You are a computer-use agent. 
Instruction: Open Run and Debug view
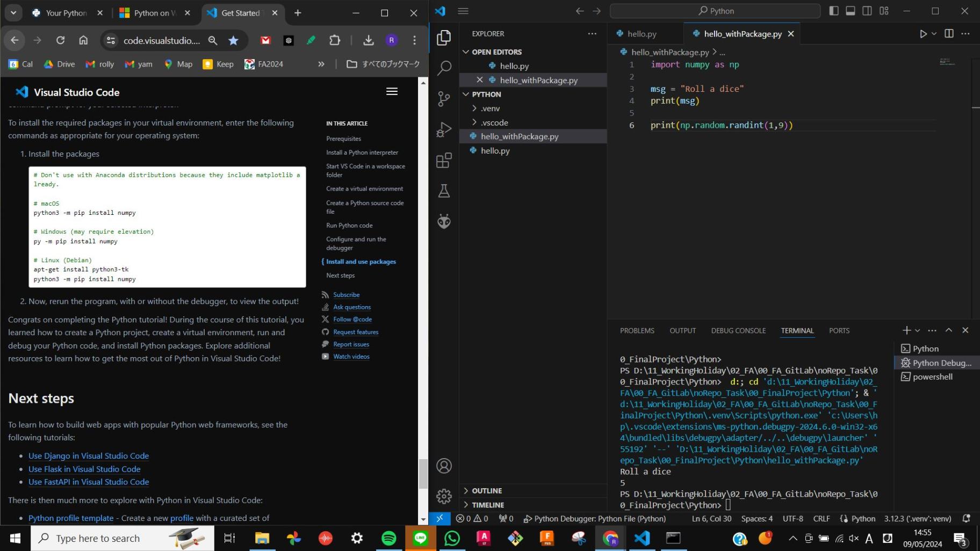tap(444, 129)
